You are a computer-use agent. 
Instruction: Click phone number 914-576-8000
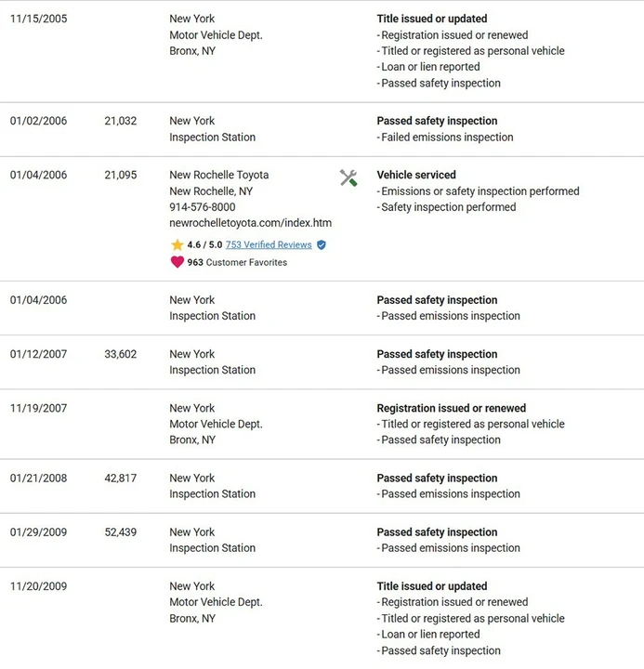pyautogui.click(x=203, y=207)
